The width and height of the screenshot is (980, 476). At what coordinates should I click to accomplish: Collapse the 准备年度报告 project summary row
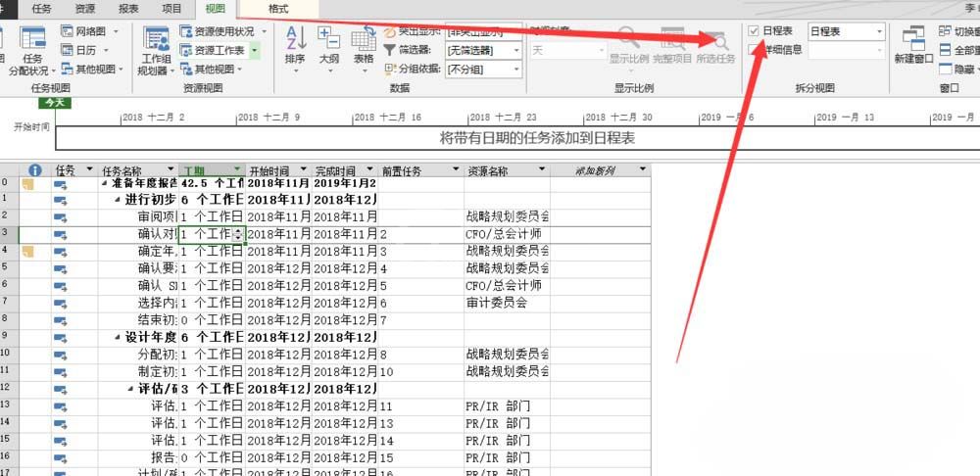coord(105,183)
